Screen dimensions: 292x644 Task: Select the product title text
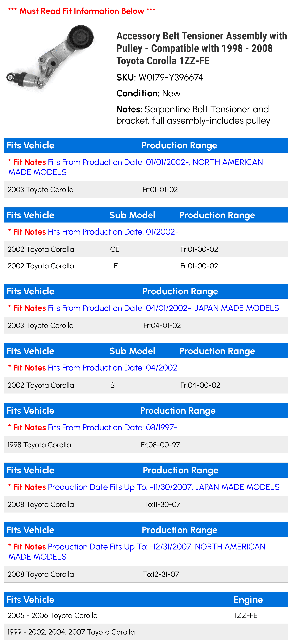tap(202, 48)
